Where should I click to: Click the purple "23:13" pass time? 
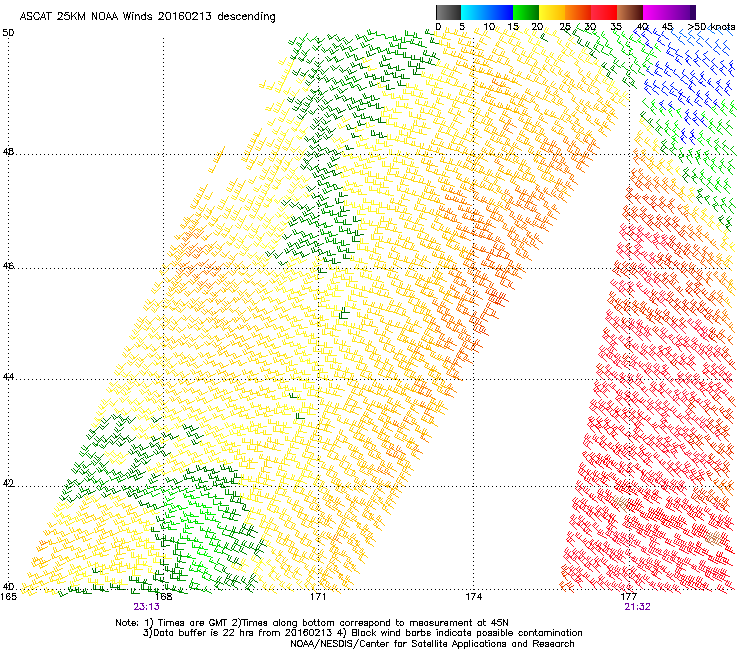(x=146, y=607)
